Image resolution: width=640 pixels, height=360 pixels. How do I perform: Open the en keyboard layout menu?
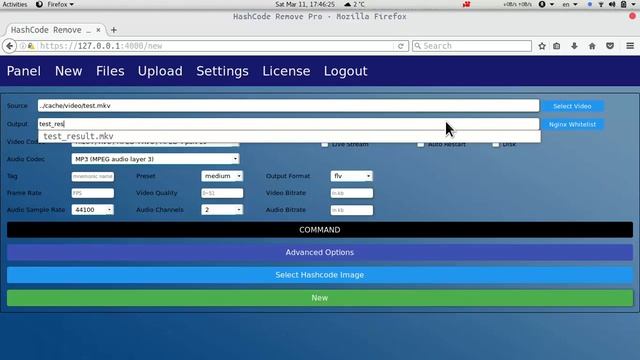click(570, 4)
